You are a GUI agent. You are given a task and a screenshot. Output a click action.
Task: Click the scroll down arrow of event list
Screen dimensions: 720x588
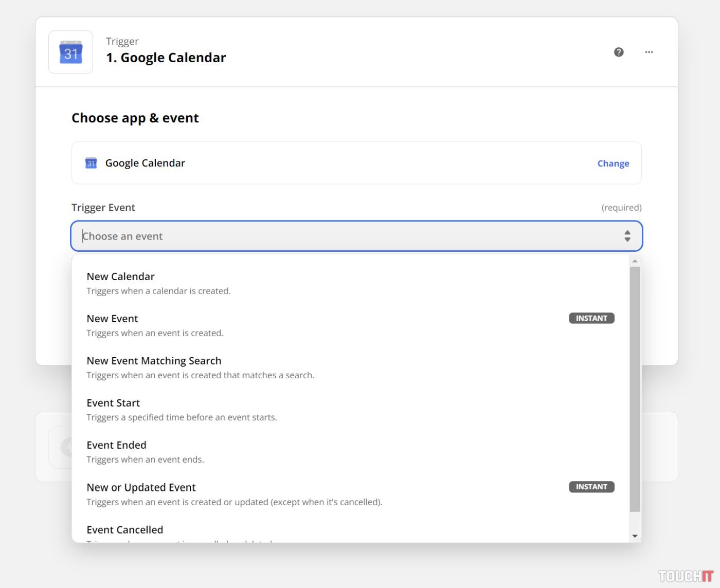pyautogui.click(x=635, y=536)
